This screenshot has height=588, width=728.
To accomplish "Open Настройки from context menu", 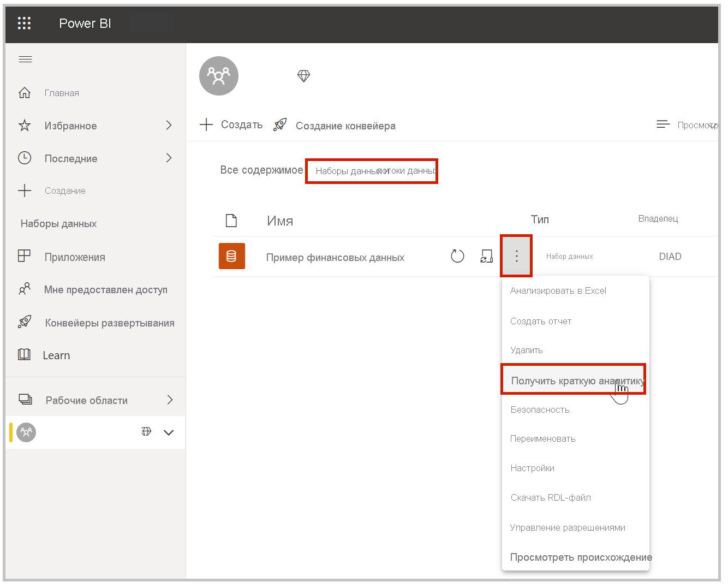I will tap(532, 468).
